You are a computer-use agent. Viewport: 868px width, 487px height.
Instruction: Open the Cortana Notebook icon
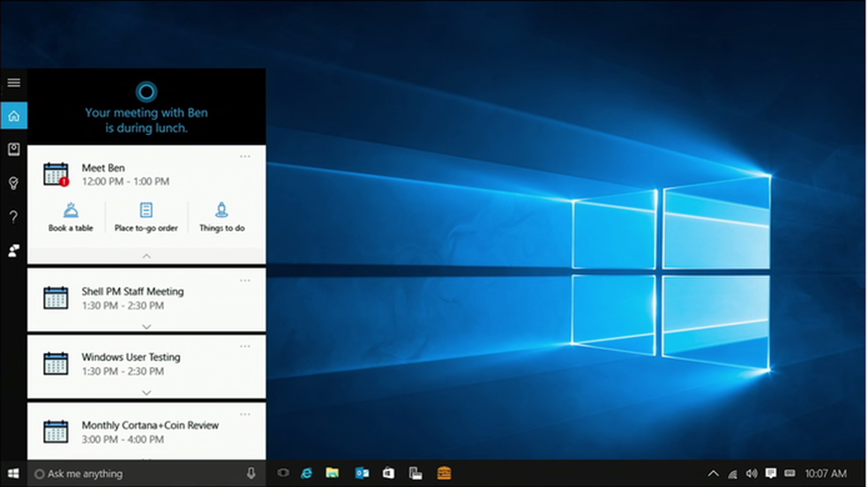(14, 149)
